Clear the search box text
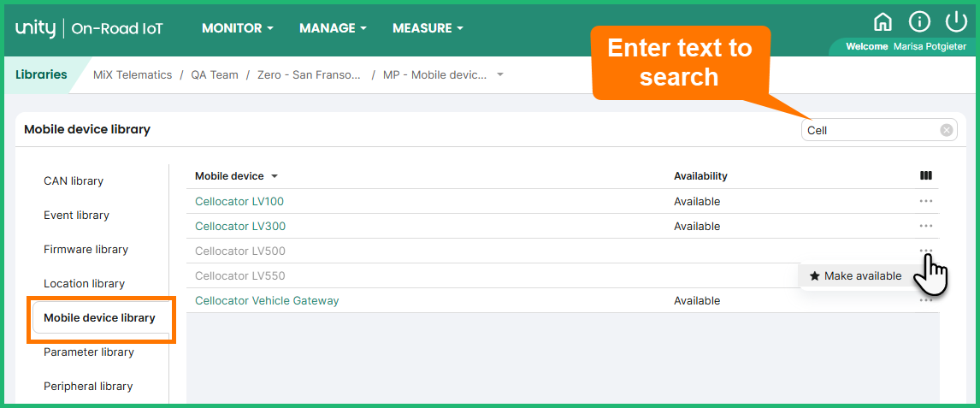Screen dimensions: 980x408 [947, 130]
